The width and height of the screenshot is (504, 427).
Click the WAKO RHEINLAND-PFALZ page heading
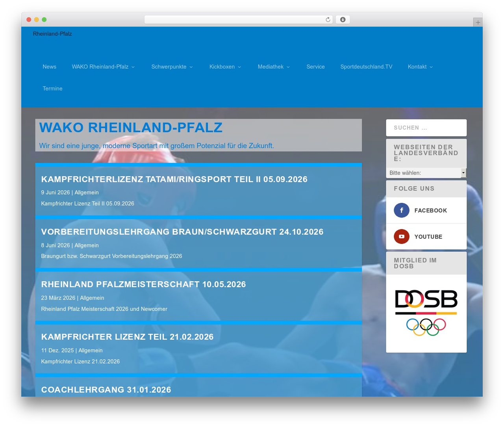tap(131, 128)
